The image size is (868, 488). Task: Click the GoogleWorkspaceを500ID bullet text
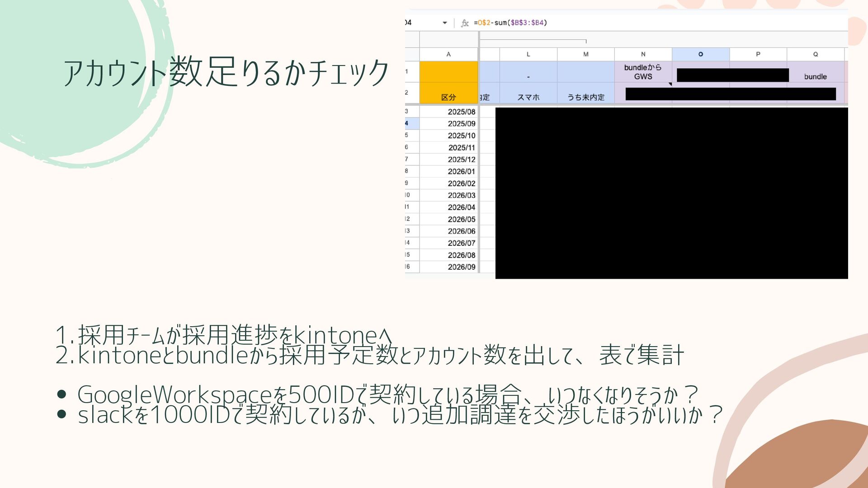(388, 395)
